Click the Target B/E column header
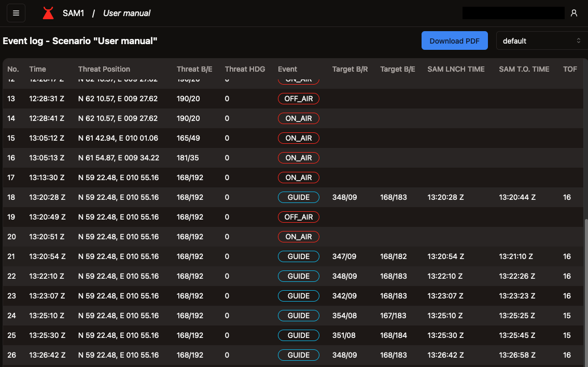588x367 pixels. 398,69
